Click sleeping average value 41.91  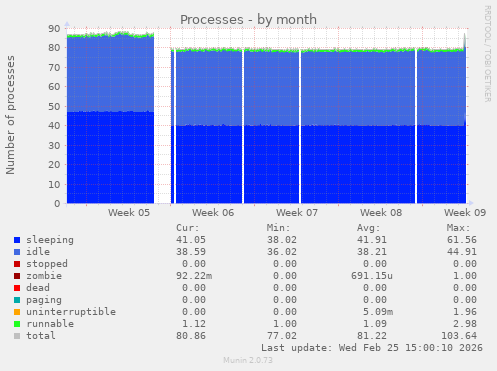click(372, 240)
